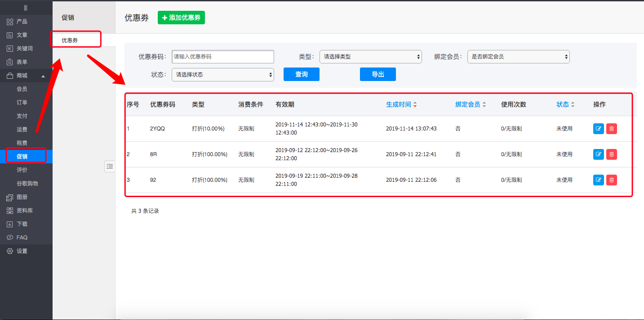Delete the 2YQQ coupon
Image resolution: width=644 pixels, height=320 pixels.
coord(611,129)
